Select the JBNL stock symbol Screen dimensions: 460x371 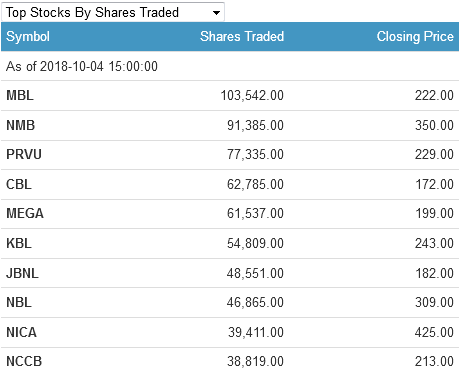coord(22,273)
